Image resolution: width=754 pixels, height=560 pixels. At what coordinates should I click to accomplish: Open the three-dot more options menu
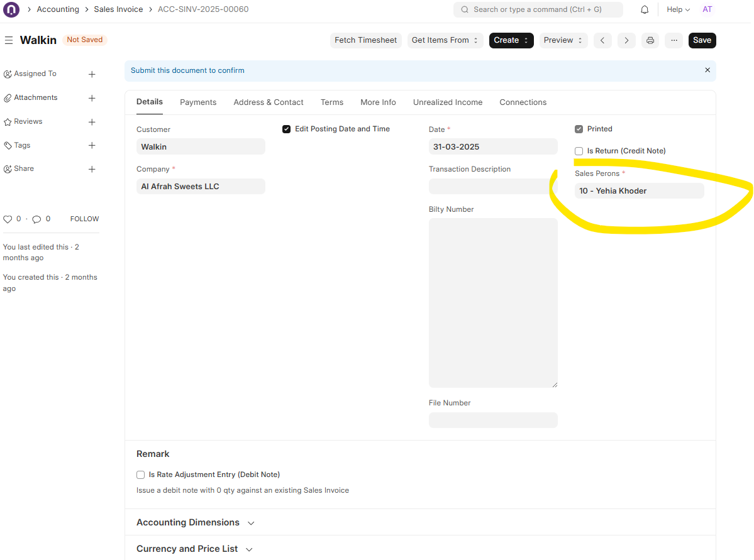pyautogui.click(x=674, y=40)
